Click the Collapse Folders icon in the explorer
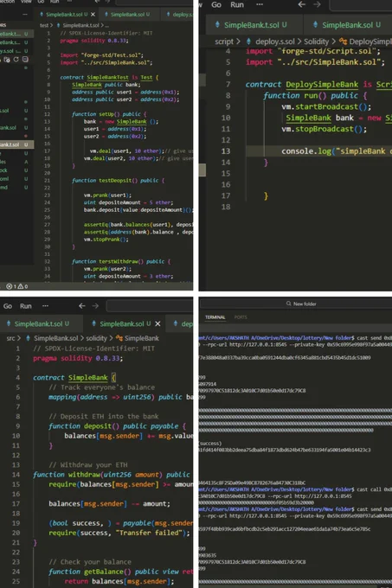The height and width of the screenshot is (588, 392). 25,60
